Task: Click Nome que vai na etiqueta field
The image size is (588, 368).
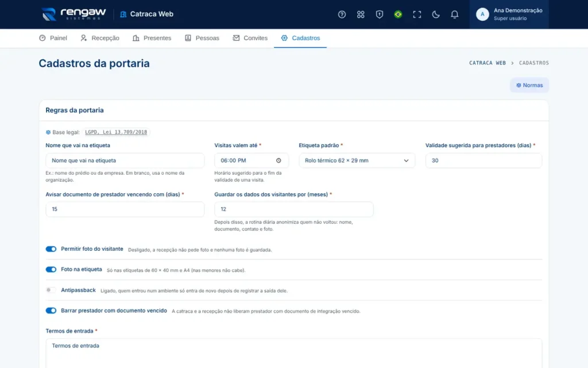Action: (125, 160)
